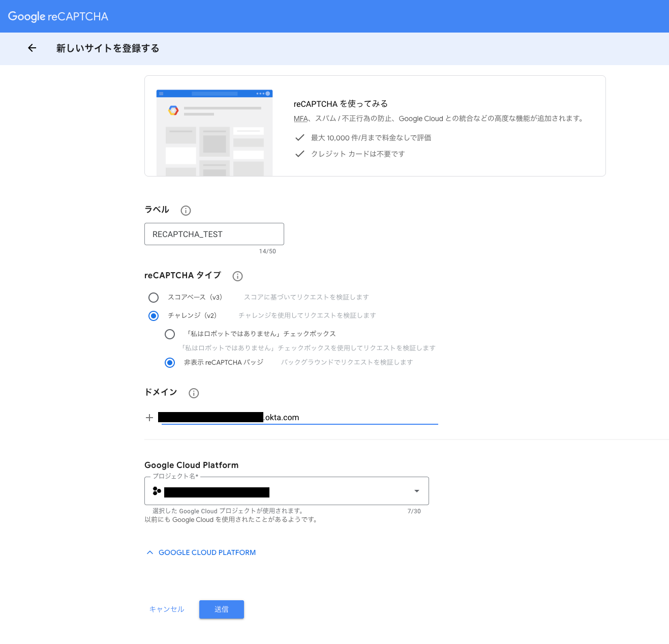Image resolution: width=669 pixels, height=644 pixels.
Task: Click the reCAPTCHA preview thumbnail image
Action: (x=214, y=132)
